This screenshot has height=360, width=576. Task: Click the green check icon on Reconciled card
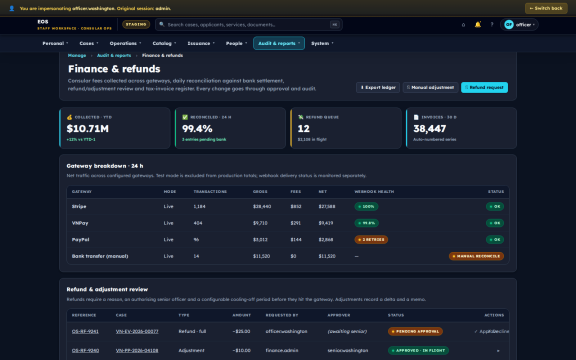(185, 117)
